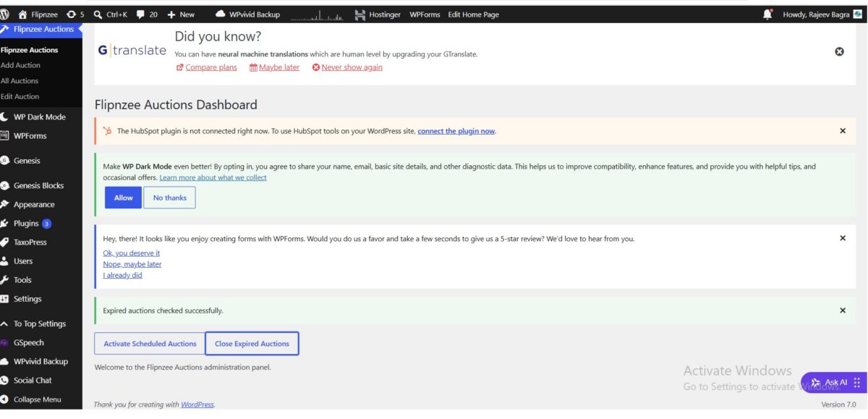
Task: Open WPForms from the top admin bar
Action: [x=425, y=14]
